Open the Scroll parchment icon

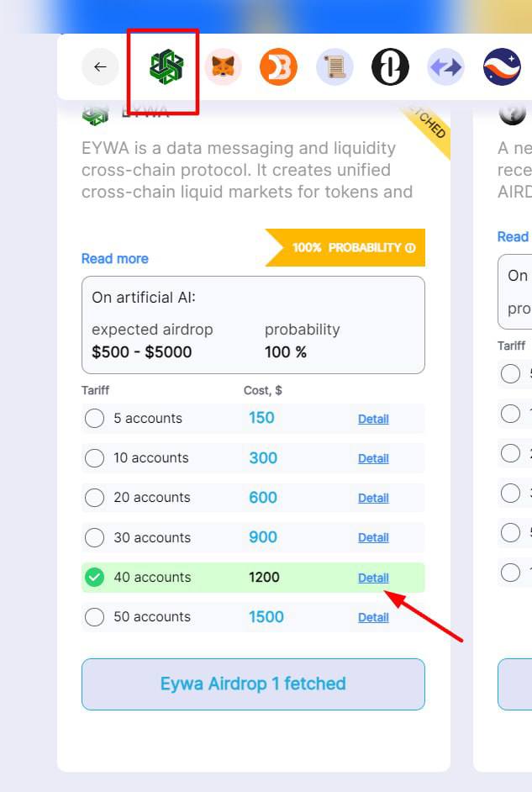click(x=334, y=66)
